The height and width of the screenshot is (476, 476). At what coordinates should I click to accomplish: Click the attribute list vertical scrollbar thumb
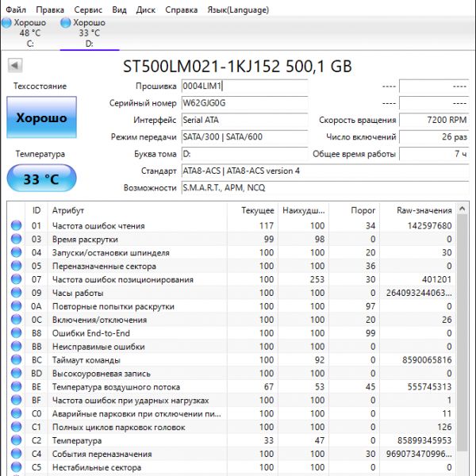tap(463, 332)
